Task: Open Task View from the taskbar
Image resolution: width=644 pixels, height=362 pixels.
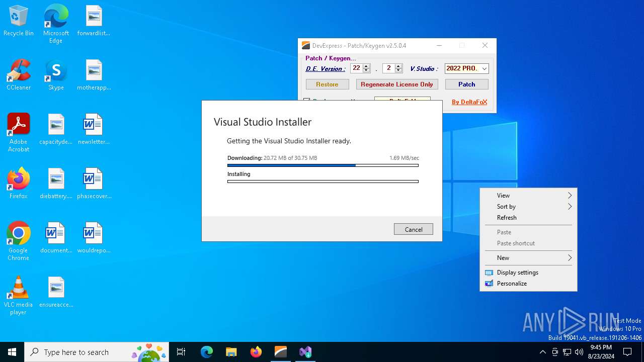Action: [181, 352]
